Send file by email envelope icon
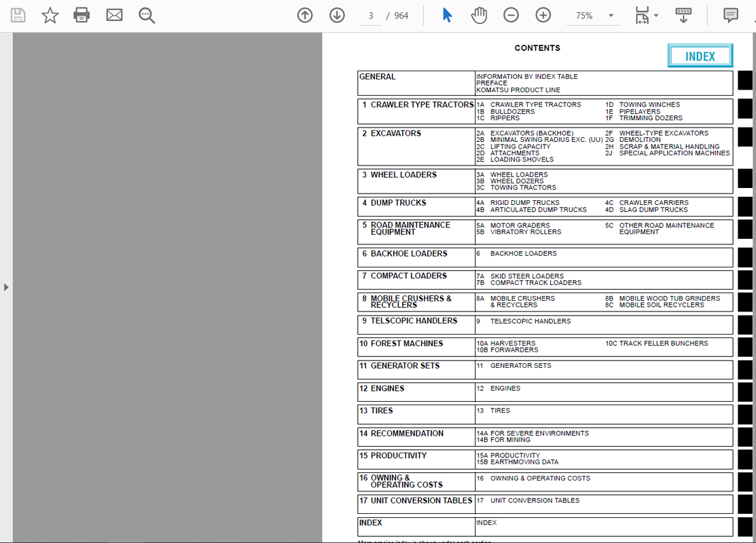 point(114,16)
